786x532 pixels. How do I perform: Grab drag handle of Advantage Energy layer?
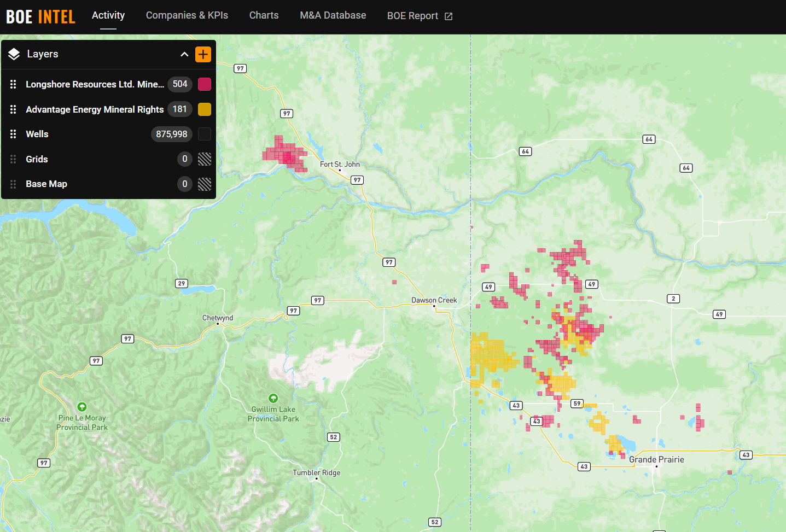pos(13,109)
